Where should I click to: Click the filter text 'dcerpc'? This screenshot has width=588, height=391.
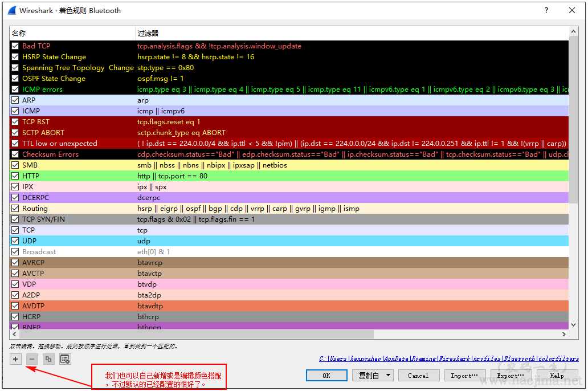tap(149, 198)
